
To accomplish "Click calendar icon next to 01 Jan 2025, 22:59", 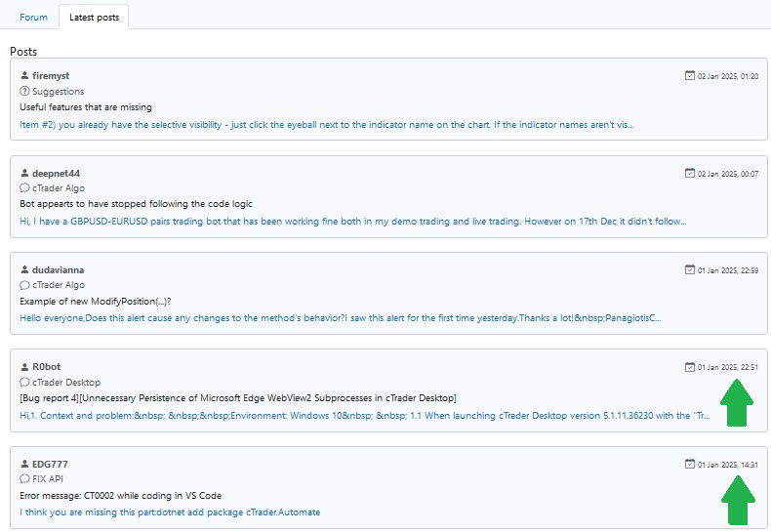I will (x=690, y=269).
